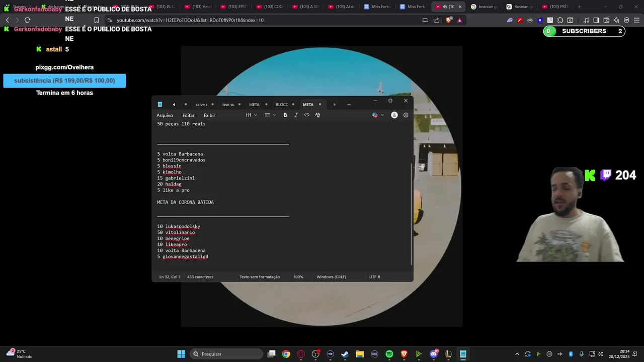Image resolution: width=644 pixels, height=362 pixels.
Task: Open Notepad settings gear
Action: tap(406, 115)
